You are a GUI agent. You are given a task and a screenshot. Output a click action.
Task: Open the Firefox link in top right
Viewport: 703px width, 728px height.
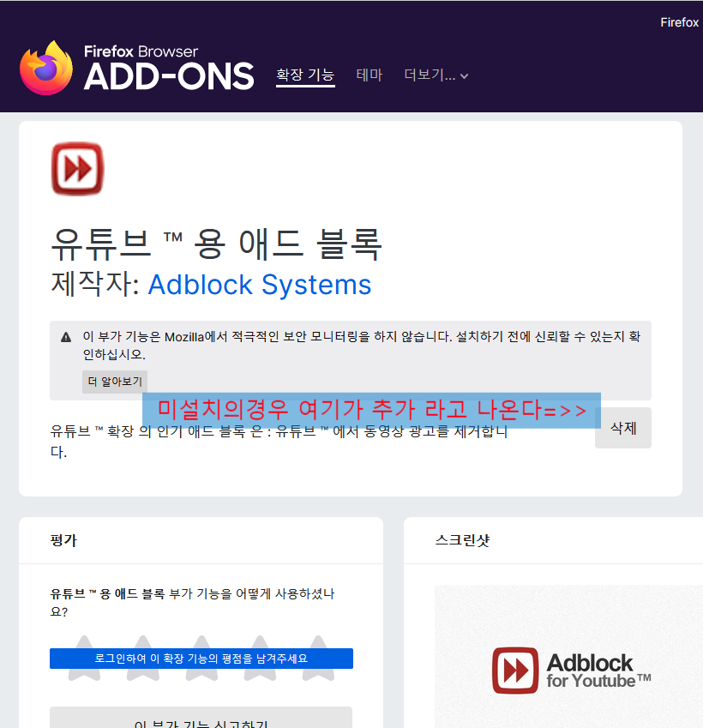tap(679, 22)
